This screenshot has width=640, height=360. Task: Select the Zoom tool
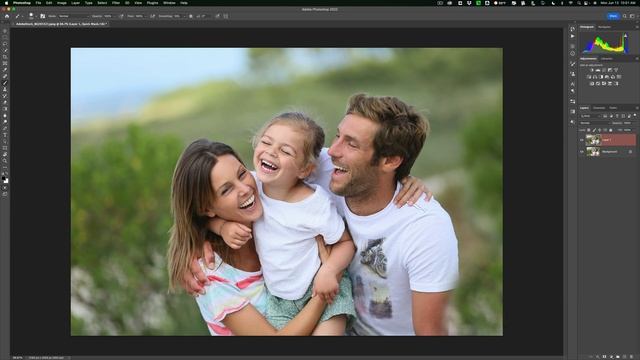[x=5, y=161]
